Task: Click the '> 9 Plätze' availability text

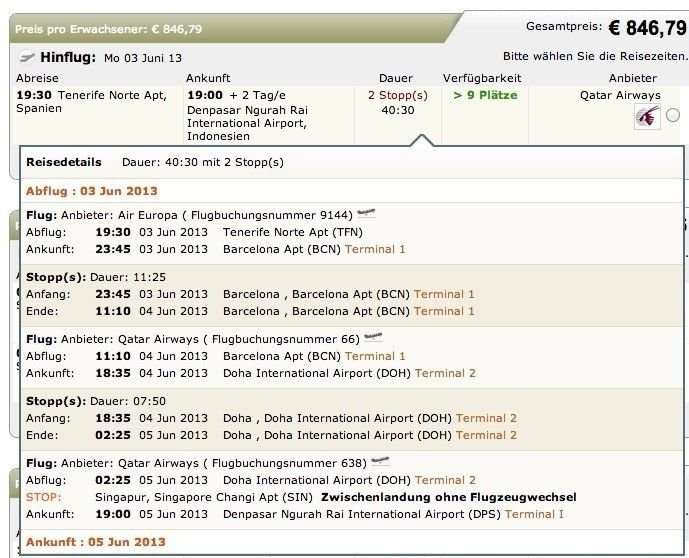Action: coord(485,95)
